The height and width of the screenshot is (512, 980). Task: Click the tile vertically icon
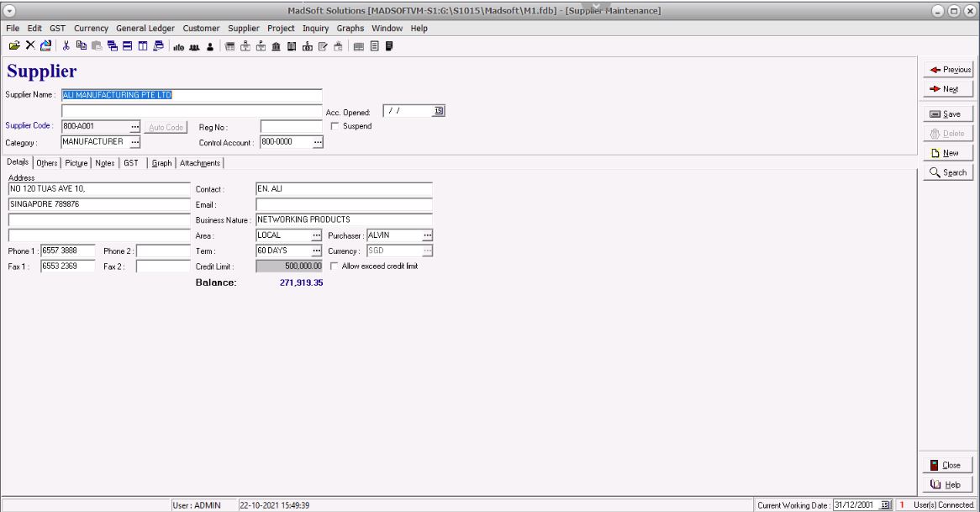coord(143,45)
